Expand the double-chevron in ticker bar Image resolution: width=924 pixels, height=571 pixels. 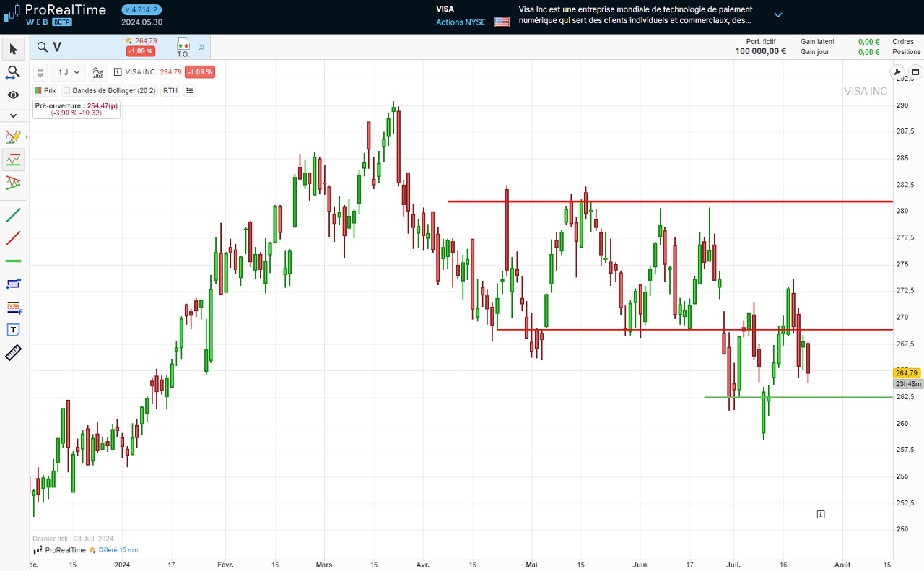[x=202, y=47]
